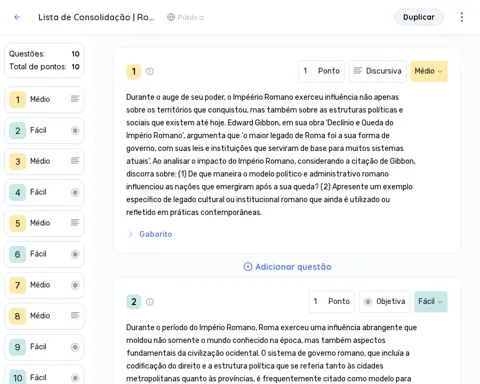Click the objective radio icon in sidebar item 6
The height and width of the screenshot is (384, 480).
click(x=75, y=254)
